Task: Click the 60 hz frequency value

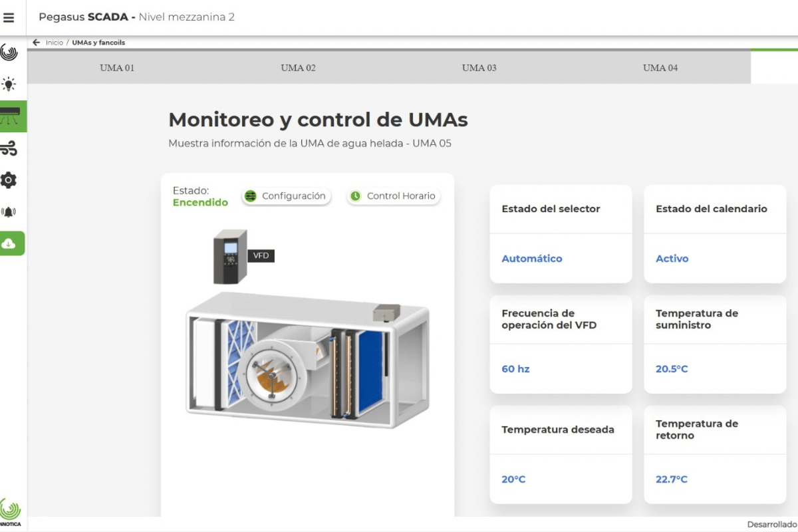Action: (x=515, y=369)
